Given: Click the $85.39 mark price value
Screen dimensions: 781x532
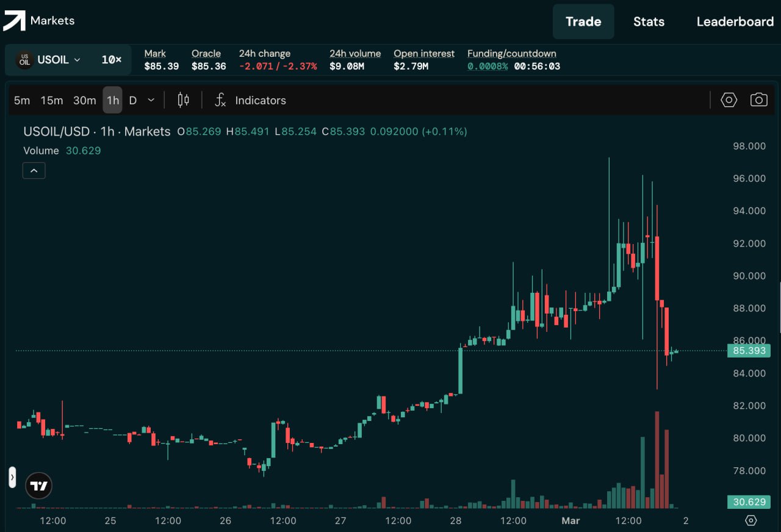Looking at the screenshot, I should click(162, 66).
